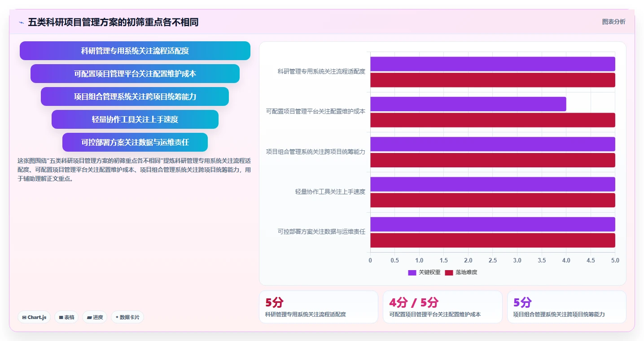Click purple bar for 可控部署方案关注数据与运维责任
This screenshot has height=341, width=644.
tap(493, 224)
